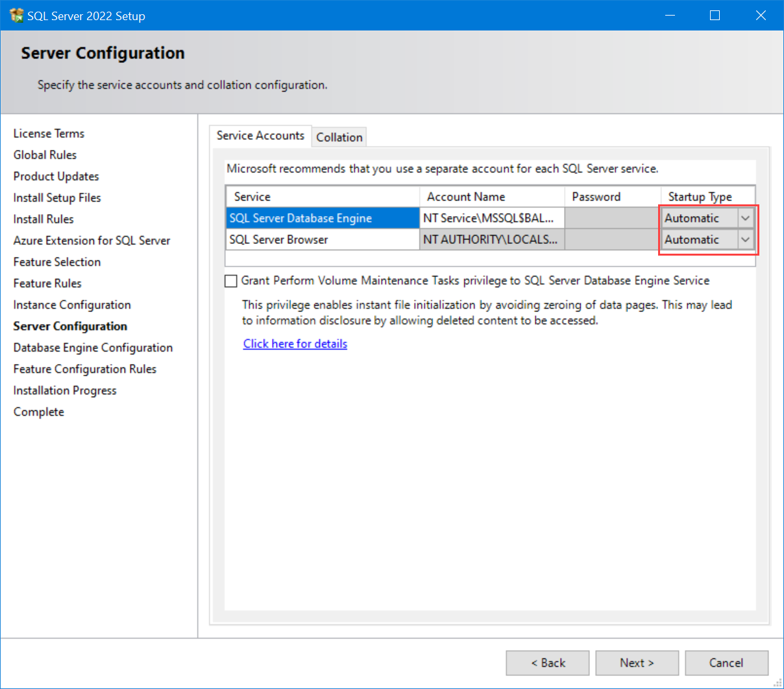This screenshot has height=689, width=784.
Task: Edit the Account Name for SQL Server Browser
Action: click(491, 239)
